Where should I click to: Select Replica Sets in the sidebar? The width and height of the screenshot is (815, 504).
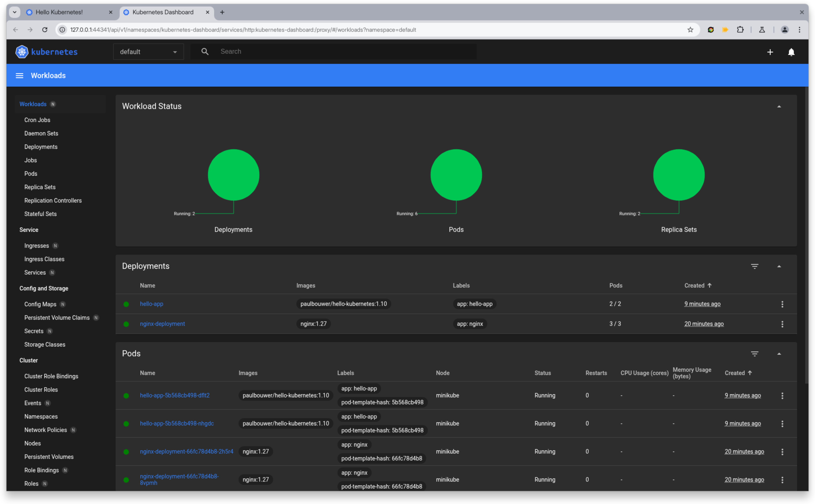click(x=40, y=187)
